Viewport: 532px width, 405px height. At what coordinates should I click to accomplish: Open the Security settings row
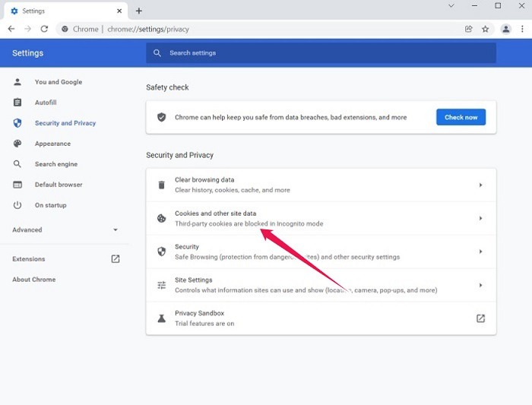pos(321,252)
